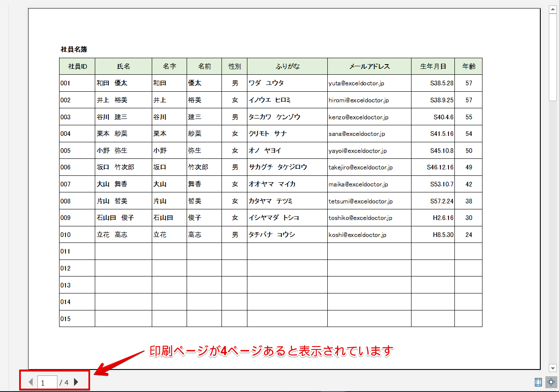
Task: Click email sana@exceldoctor.jp
Action: (357, 134)
